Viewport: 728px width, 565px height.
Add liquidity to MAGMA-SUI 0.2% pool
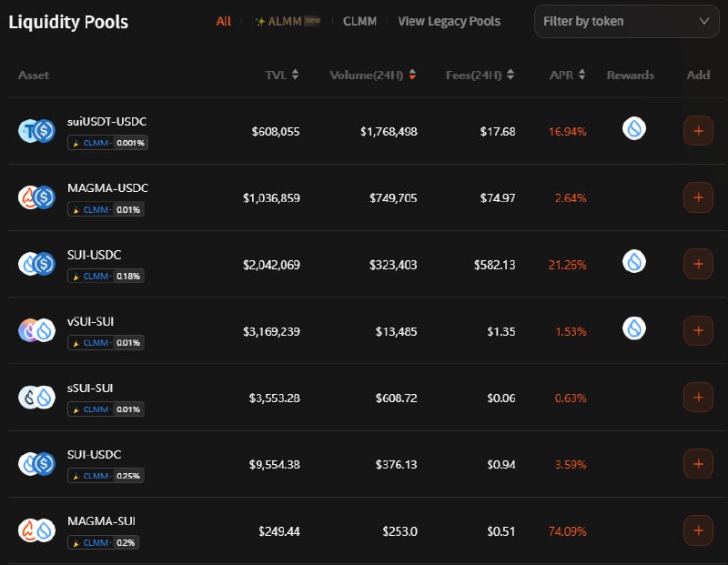(x=698, y=530)
